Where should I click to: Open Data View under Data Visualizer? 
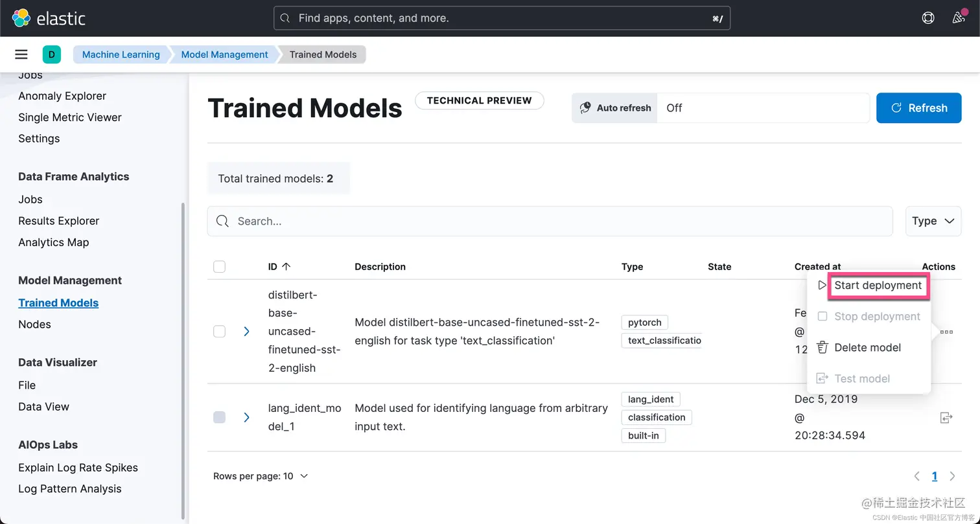pyautogui.click(x=43, y=407)
